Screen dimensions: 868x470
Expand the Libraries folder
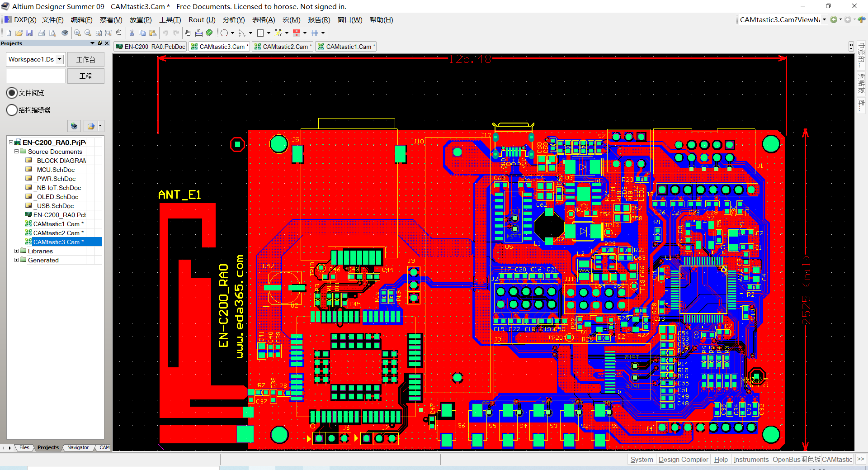coord(16,251)
